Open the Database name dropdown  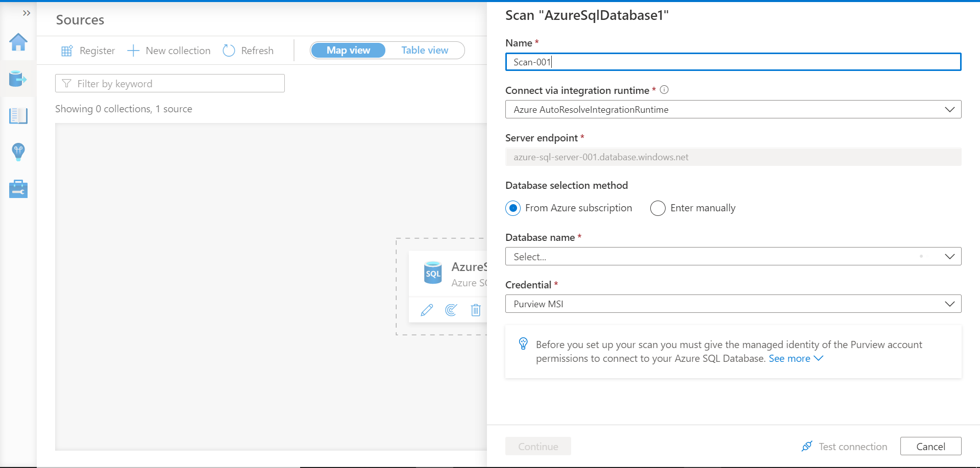click(x=733, y=257)
